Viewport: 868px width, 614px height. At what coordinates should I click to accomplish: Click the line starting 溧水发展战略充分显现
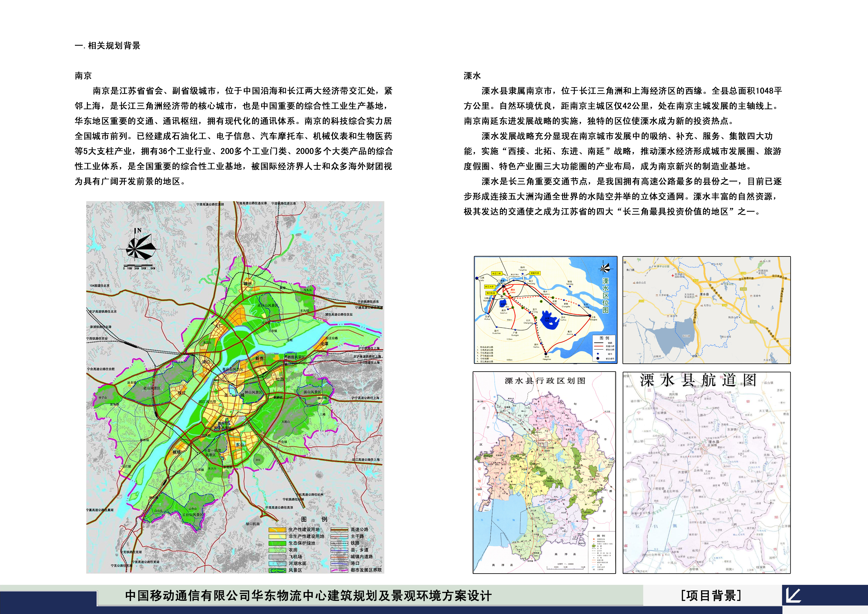(627, 136)
